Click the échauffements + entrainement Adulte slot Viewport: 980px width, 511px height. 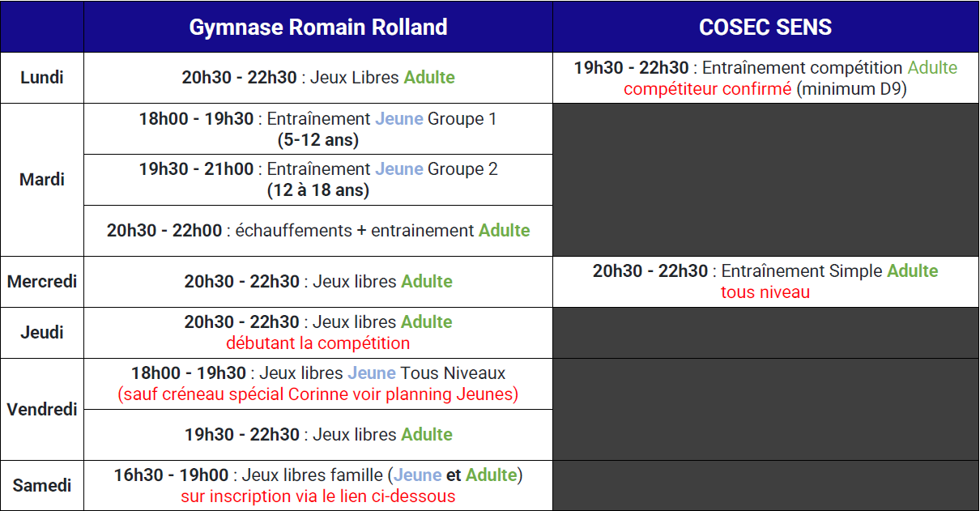[318, 231]
